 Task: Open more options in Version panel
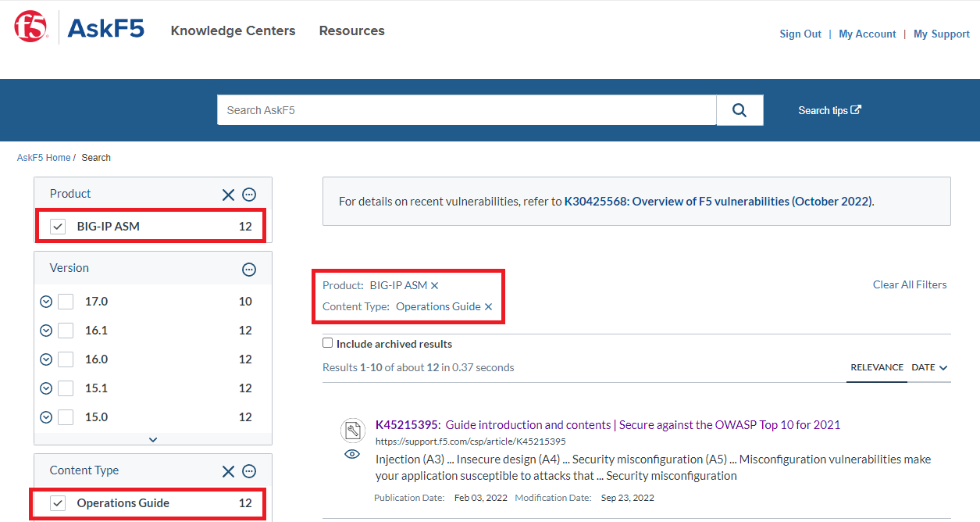coord(249,270)
